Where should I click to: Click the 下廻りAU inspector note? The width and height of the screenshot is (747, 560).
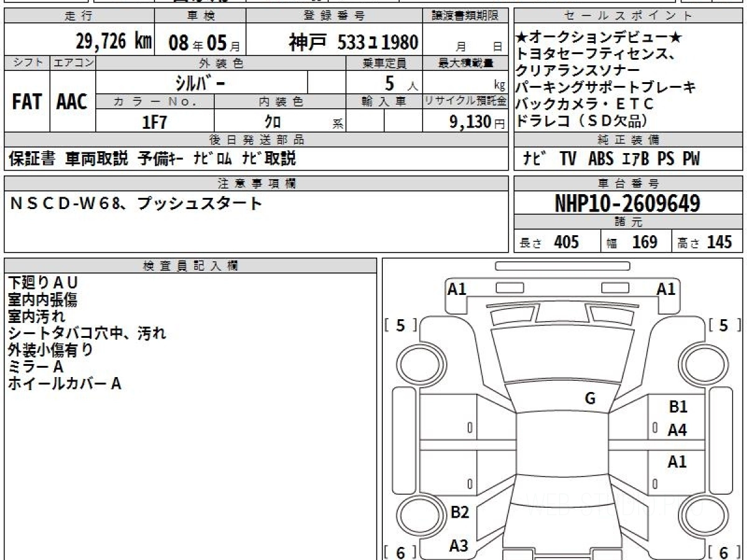(x=43, y=283)
